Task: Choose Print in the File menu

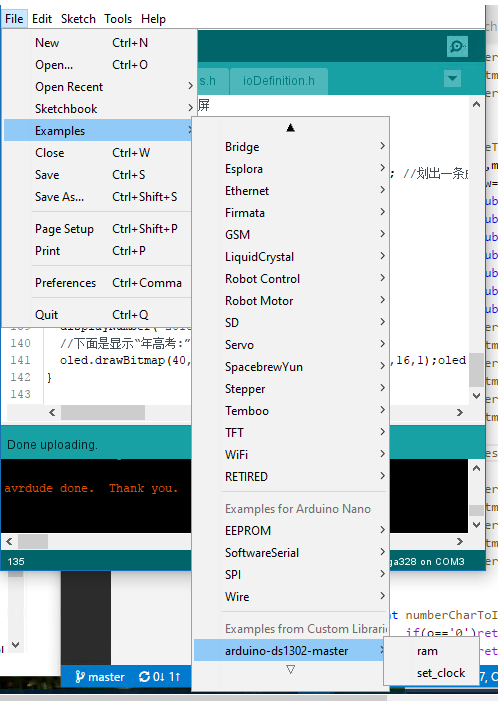Action: pyautogui.click(x=98, y=251)
